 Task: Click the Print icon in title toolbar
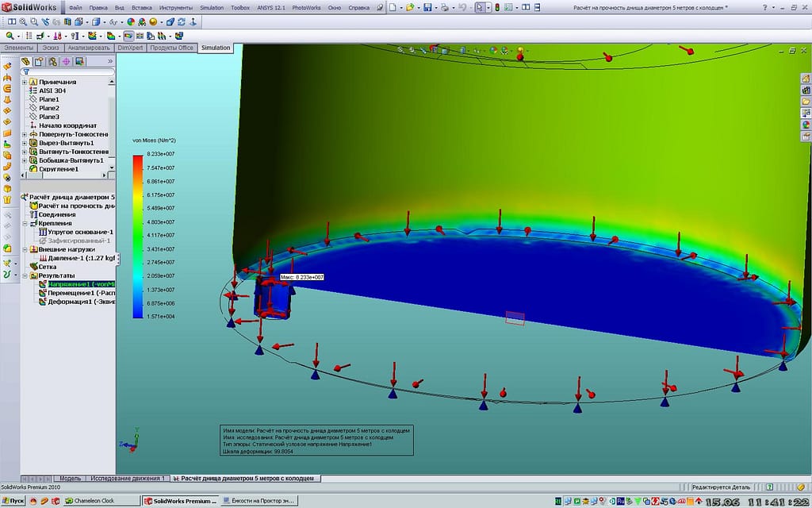(444, 8)
